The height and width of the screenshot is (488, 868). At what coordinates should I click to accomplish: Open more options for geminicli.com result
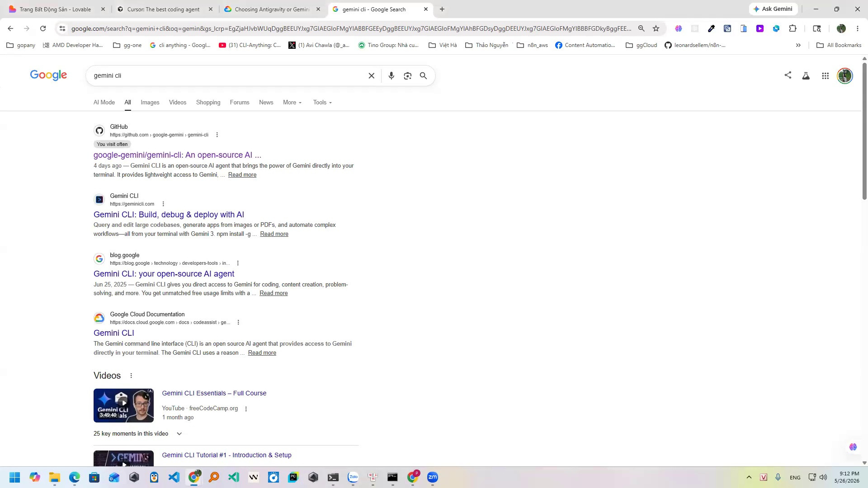pyautogui.click(x=163, y=204)
